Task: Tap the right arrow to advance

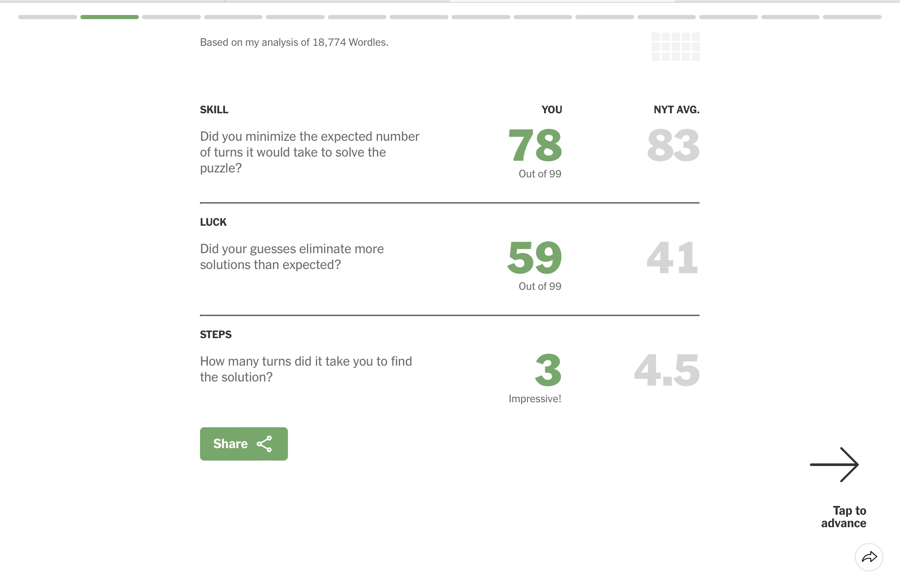Action: point(834,465)
